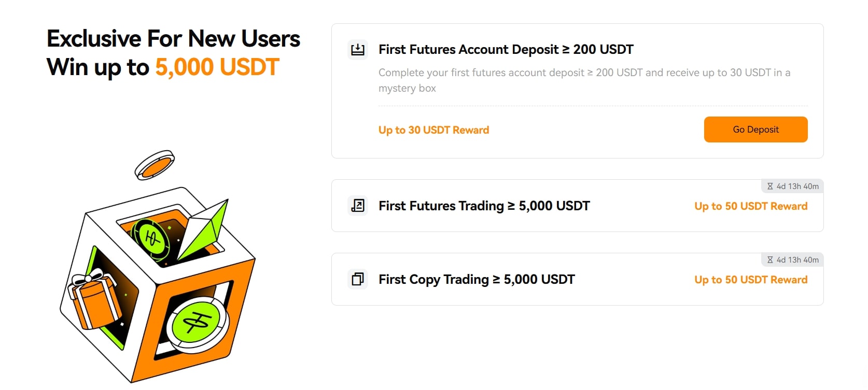Click Up to 50 USDT Reward for copy trading
Image resolution: width=868 pixels, height=390 pixels.
(x=751, y=280)
